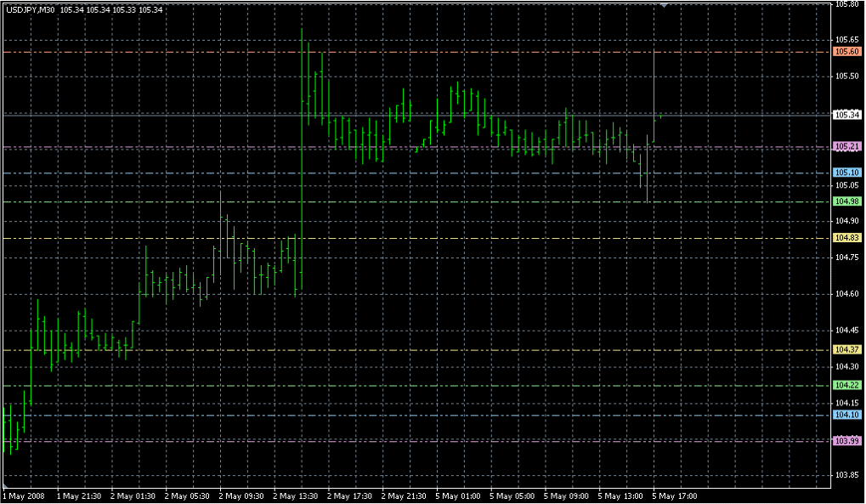
Task: Select the 5 May 01:00 time label
Action: point(459,496)
